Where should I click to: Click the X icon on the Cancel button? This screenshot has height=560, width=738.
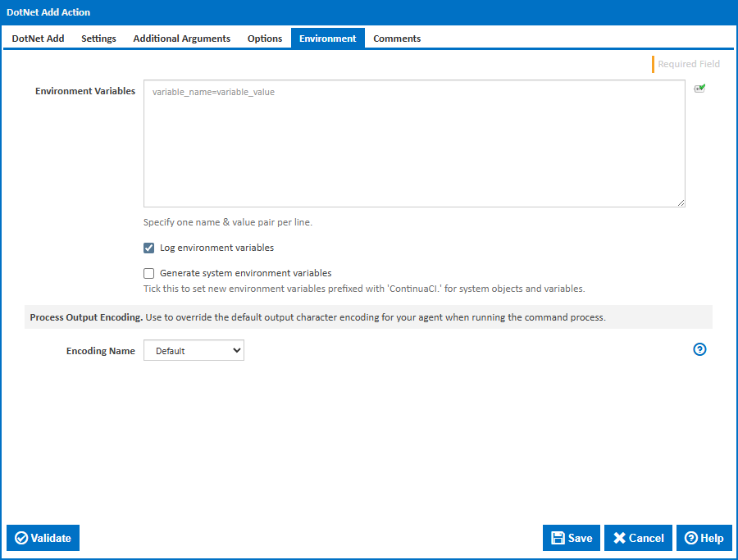[621, 538]
